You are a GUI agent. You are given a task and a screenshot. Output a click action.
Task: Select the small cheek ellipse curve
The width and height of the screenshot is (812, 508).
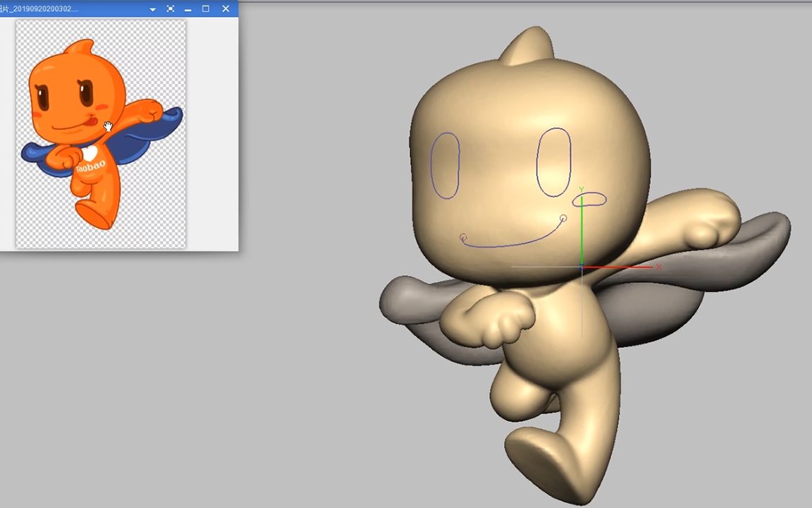click(589, 199)
